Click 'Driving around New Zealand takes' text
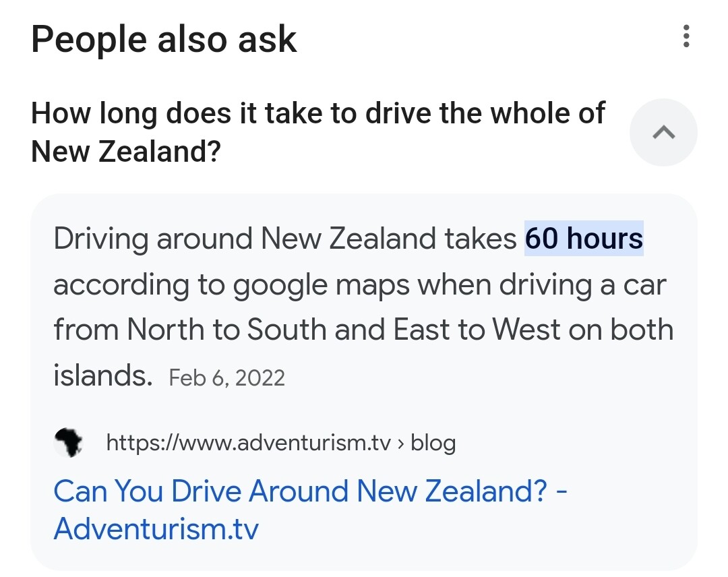Image resolution: width=728 pixels, height=577 pixels. tap(285, 239)
